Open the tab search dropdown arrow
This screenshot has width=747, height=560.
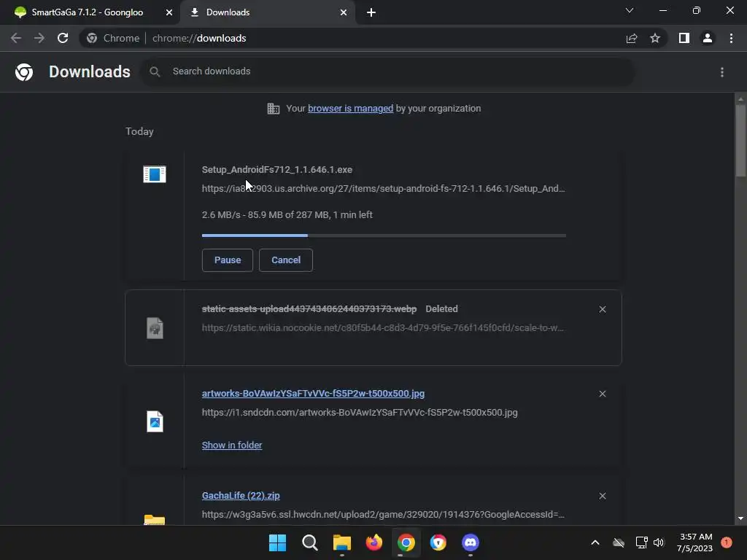pyautogui.click(x=630, y=10)
